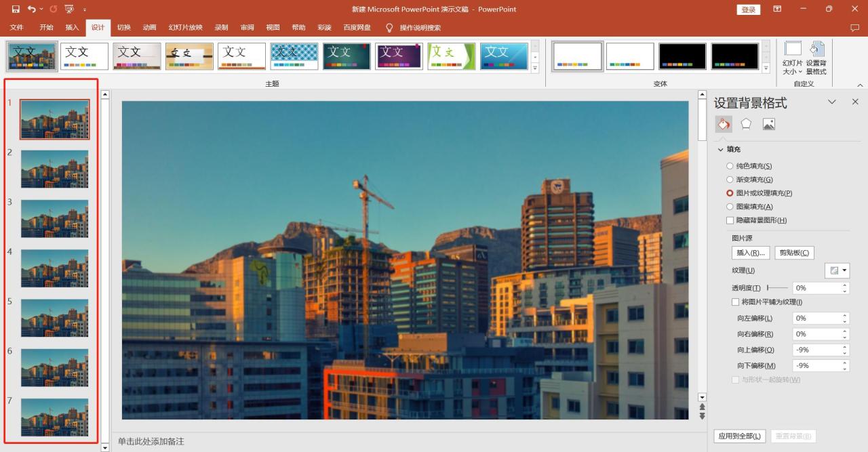Check 将图片平铺为纹理 option
868x452 pixels.
point(735,302)
